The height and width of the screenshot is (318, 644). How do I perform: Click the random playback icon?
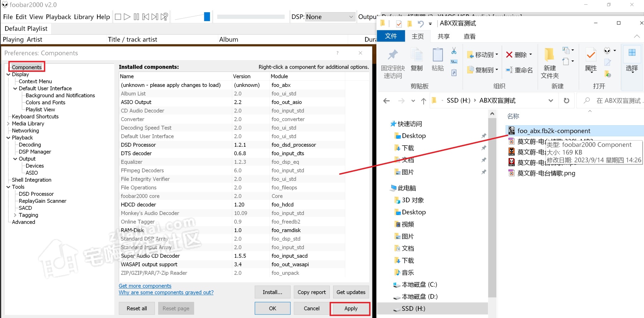click(x=164, y=17)
